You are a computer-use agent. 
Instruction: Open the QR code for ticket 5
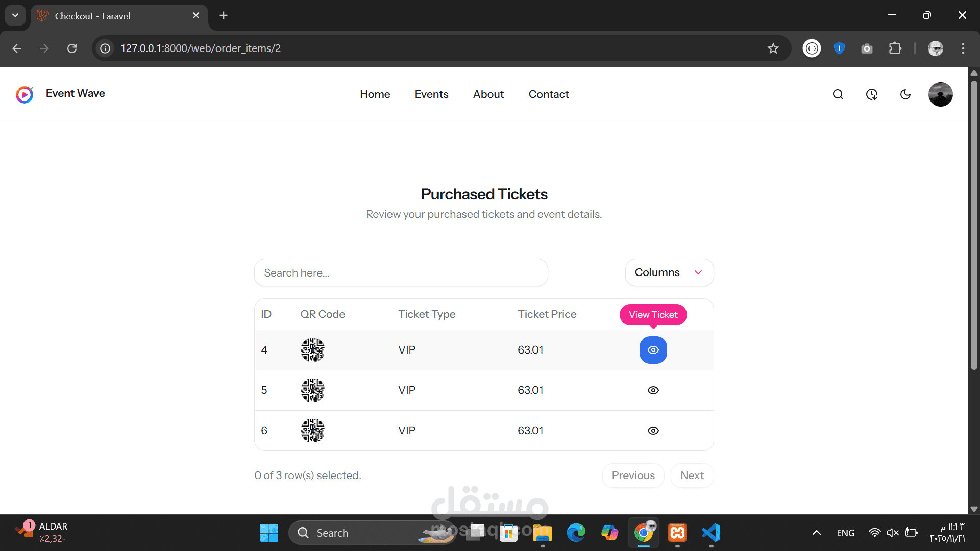(x=312, y=390)
